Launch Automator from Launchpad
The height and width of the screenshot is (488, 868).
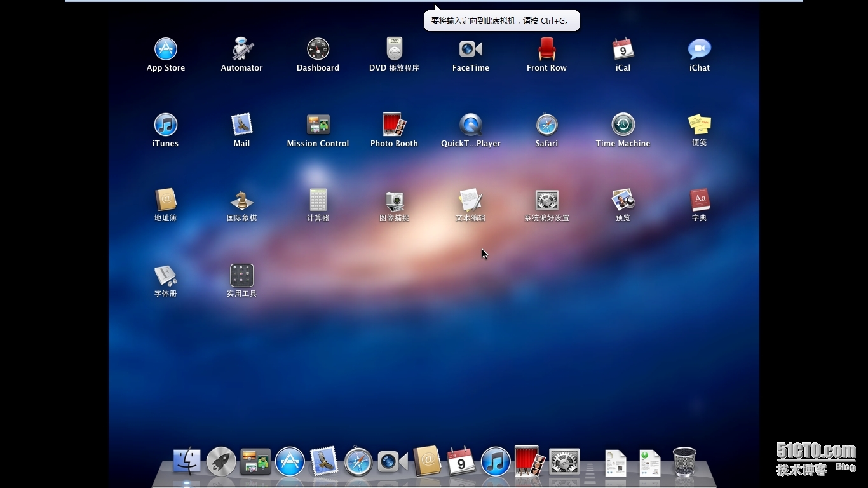[242, 49]
